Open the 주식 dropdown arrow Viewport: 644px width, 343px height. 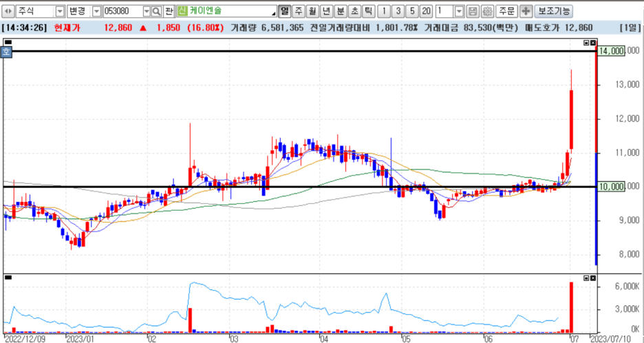tap(60, 11)
